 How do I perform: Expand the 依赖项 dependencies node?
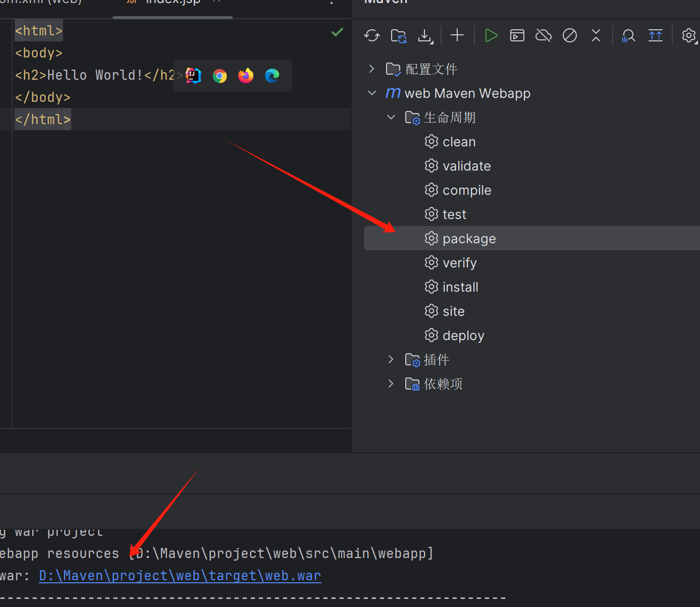391,383
